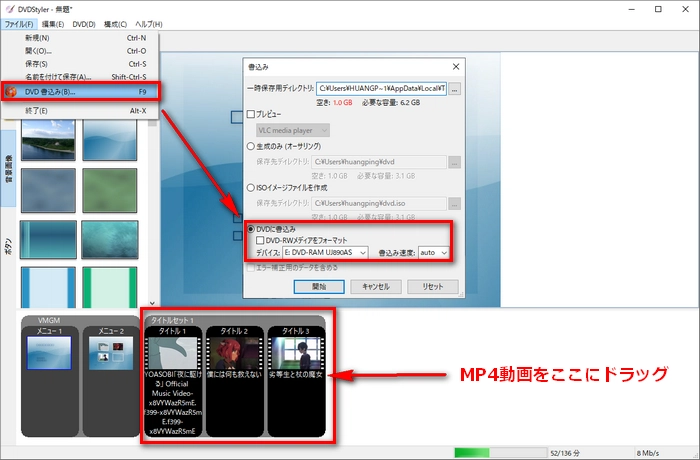Open the デバイス drive dropdown
Viewport: 700px width, 460px height.
point(324,253)
